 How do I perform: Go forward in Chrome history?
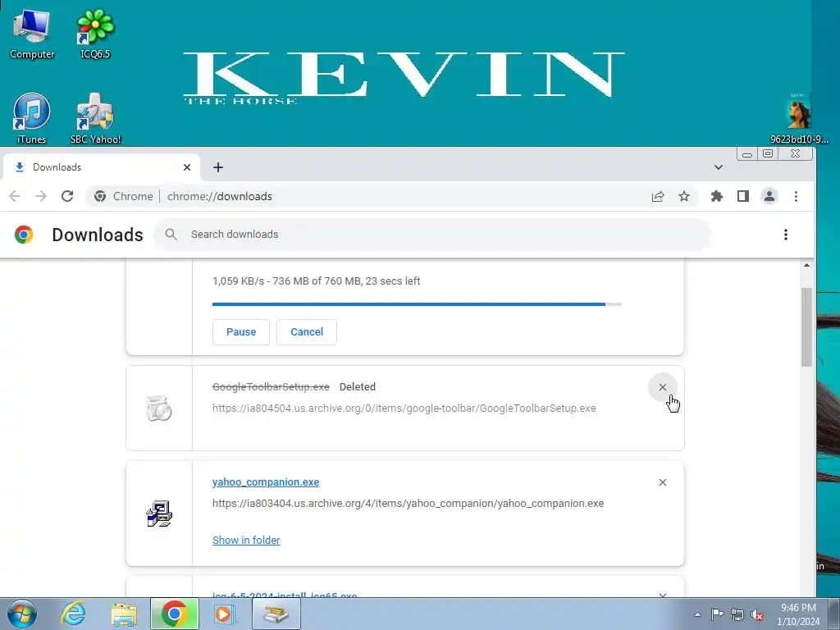(41, 196)
